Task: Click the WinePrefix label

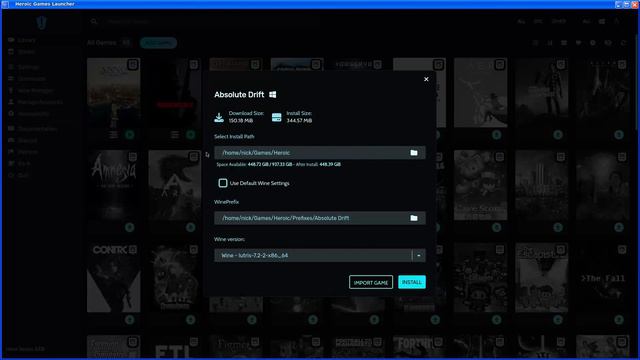Action: (x=227, y=202)
